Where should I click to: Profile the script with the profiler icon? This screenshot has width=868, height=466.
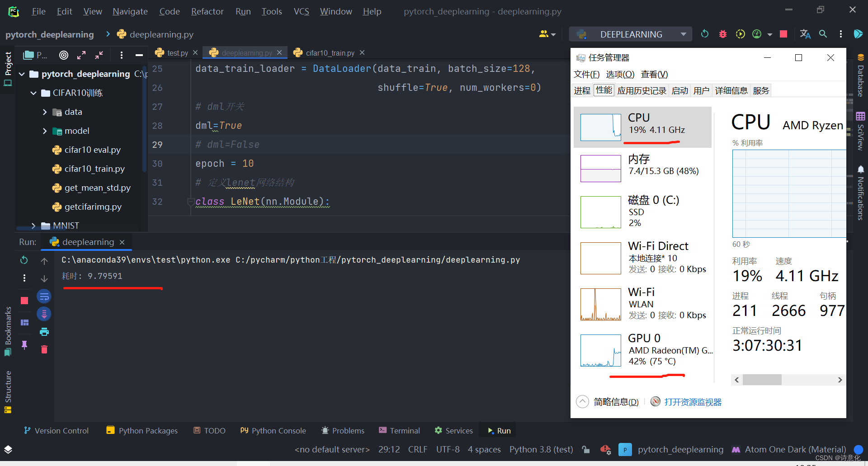[x=757, y=34]
